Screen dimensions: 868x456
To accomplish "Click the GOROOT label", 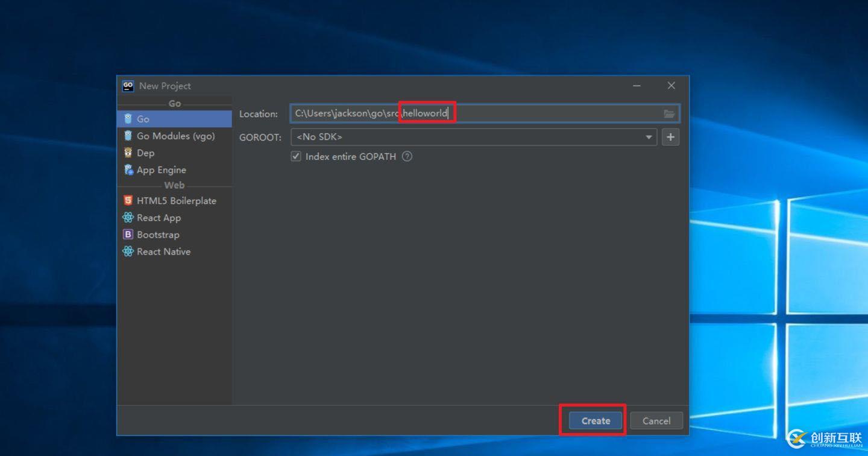I will [x=260, y=137].
